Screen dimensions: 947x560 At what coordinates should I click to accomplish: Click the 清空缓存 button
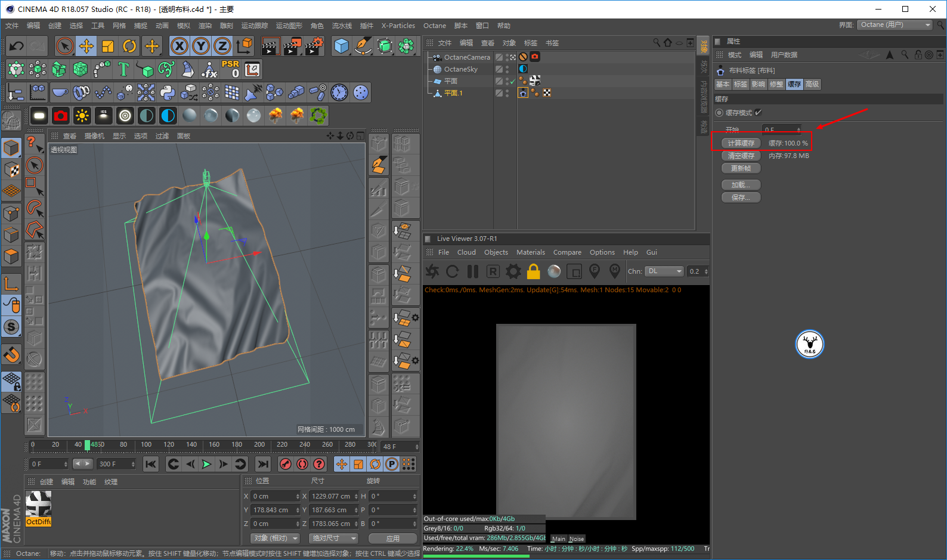pyautogui.click(x=741, y=156)
